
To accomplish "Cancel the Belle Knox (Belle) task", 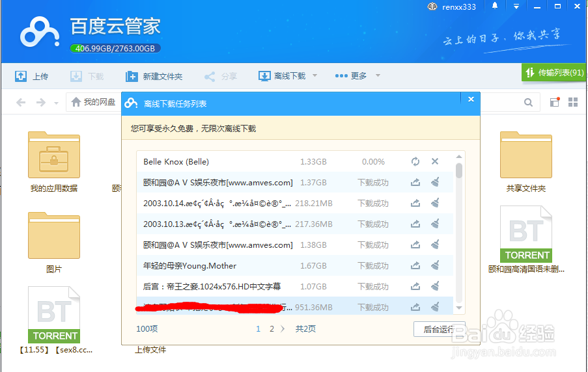I will (x=435, y=161).
